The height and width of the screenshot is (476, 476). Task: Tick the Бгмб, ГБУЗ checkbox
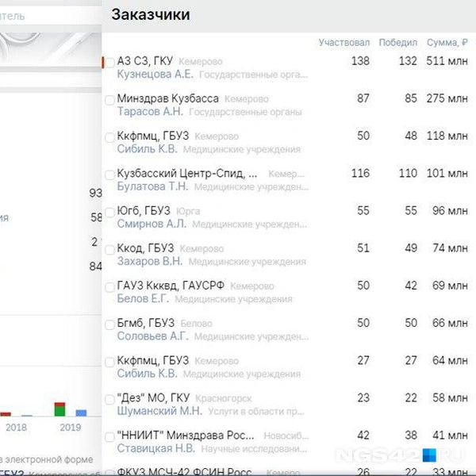pyautogui.click(x=109, y=324)
